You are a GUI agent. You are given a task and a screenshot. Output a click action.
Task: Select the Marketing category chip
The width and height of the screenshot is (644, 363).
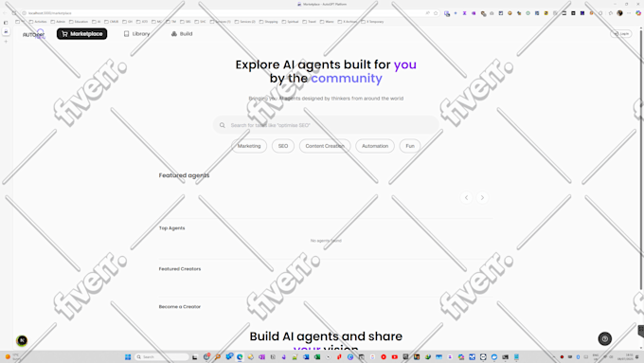pyautogui.click(x=249, y=146)
